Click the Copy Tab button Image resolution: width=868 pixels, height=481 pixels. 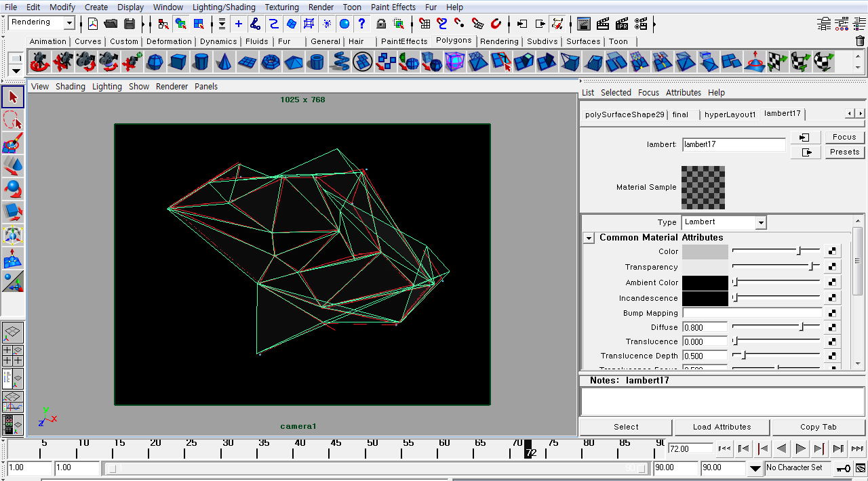(x=818, y=427)
